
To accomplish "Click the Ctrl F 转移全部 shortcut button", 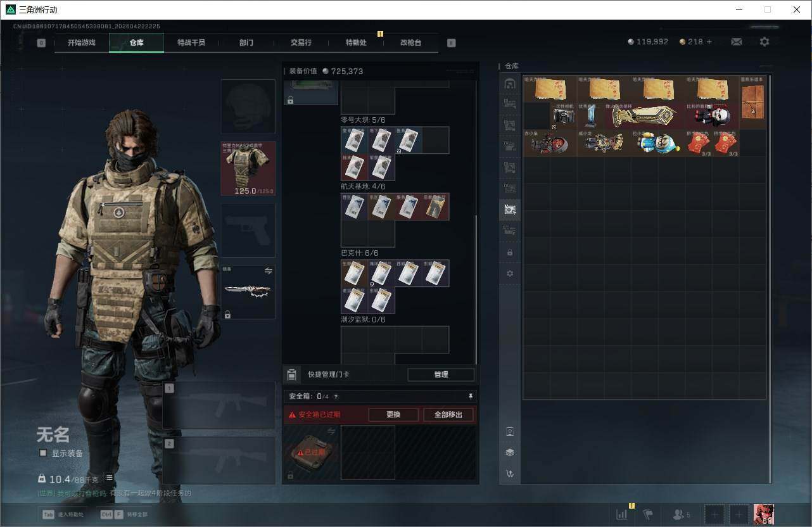I will coord(124,514).
